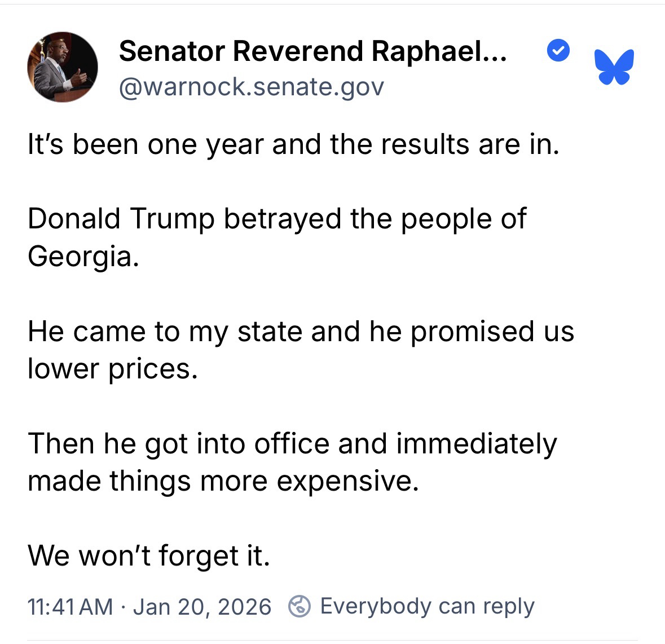Click the "Donald Trump betrayed the people" line
Viewport: 665px width, 644px height.
[x=276, y=219]
